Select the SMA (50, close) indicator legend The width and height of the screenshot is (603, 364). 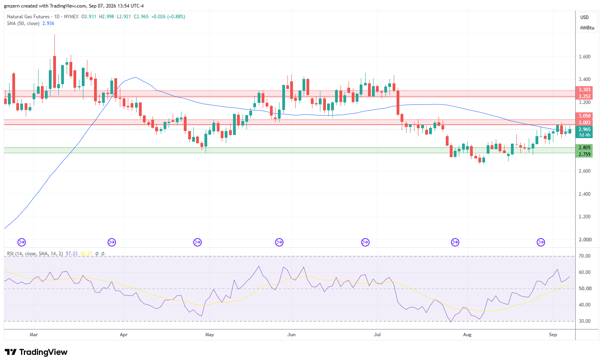(x=23, y=23)
